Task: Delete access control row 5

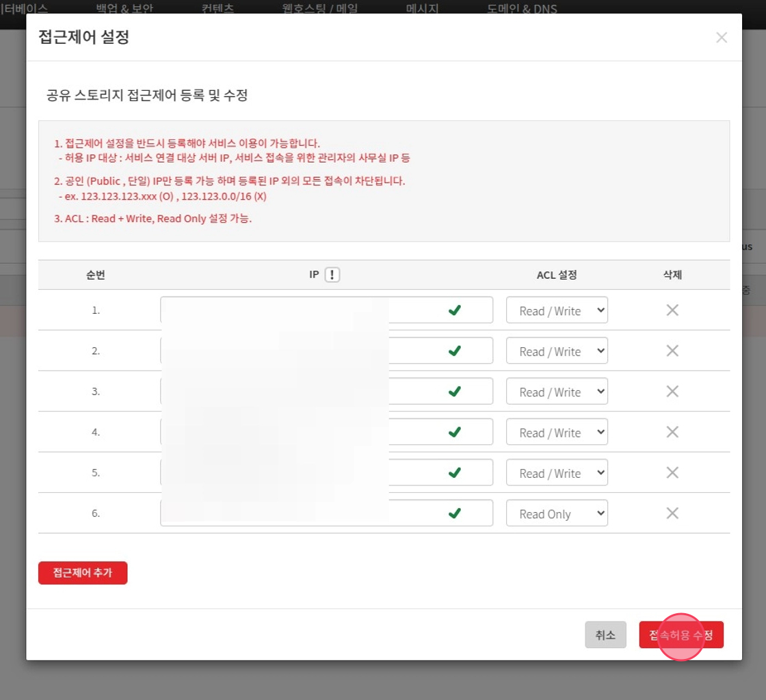Action: point(672,472)
